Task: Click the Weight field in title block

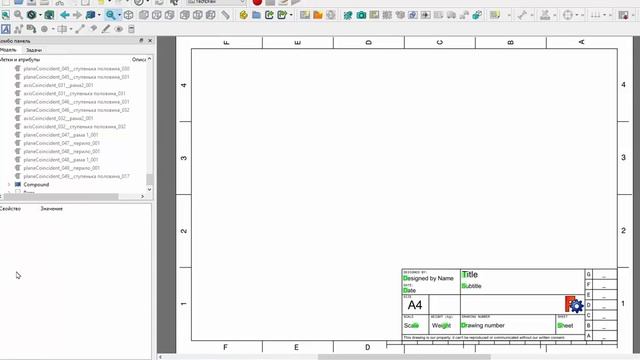Action: click(441, 325)
